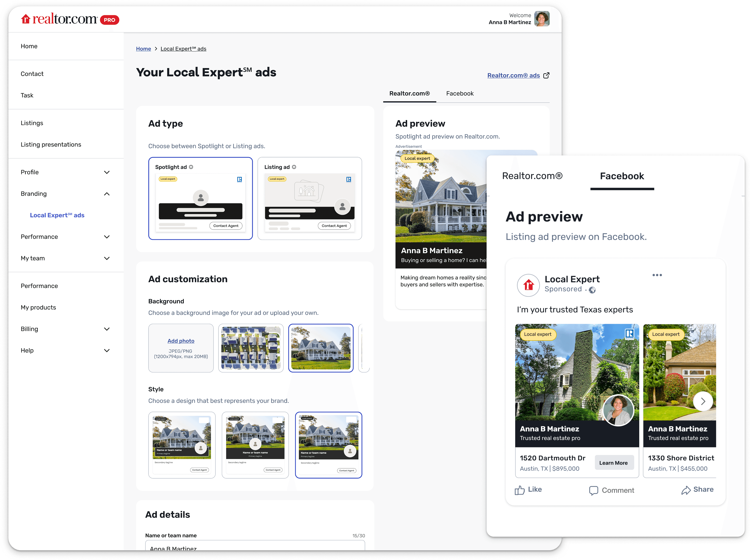This screenshot has width=753, height=560.
Task: Switch to Realtor.com® preview tab in main page
Action: [x=409, y=93]
